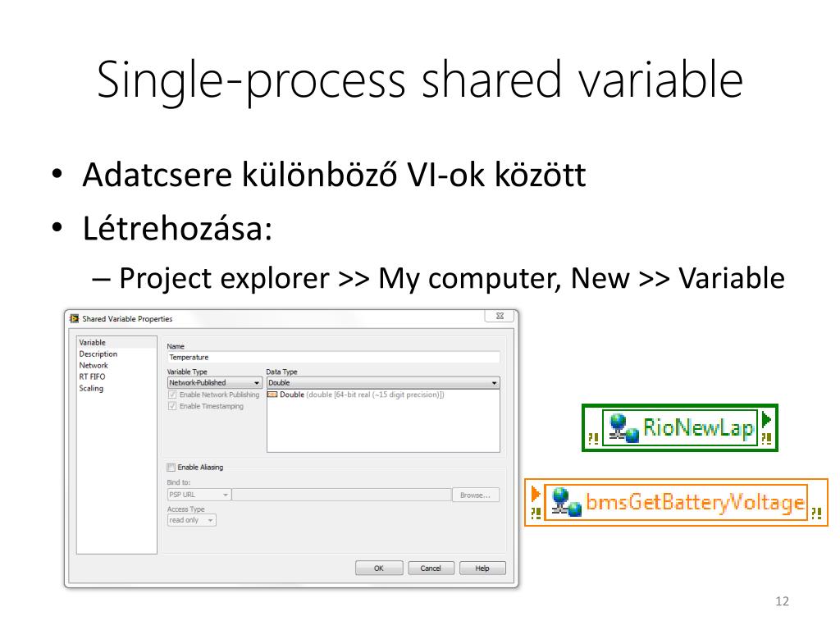840x630 pixels.
Task: Click the orange input arrow on bmsGetBatteryVoltage
Action: coord(535,493)
